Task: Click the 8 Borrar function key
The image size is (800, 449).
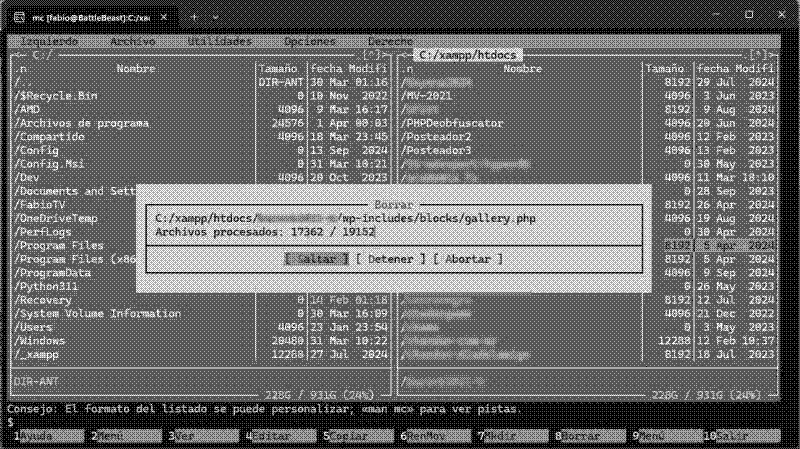Action: pos(590,436)
